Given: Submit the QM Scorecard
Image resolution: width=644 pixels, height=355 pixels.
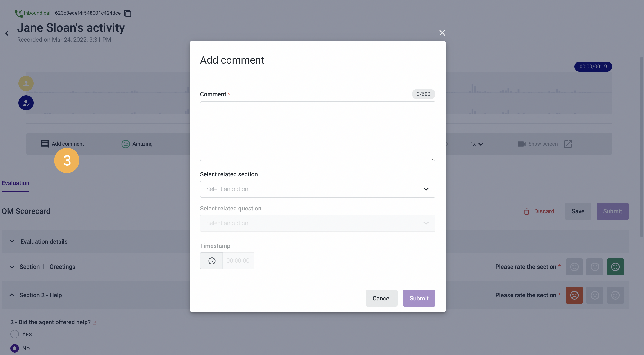Looking at the screenshot, I should tap(612, 211).
